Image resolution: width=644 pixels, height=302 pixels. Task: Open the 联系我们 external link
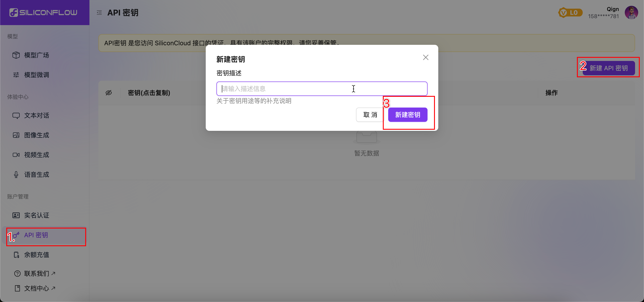pyautogui.click(x=36, y=274)
